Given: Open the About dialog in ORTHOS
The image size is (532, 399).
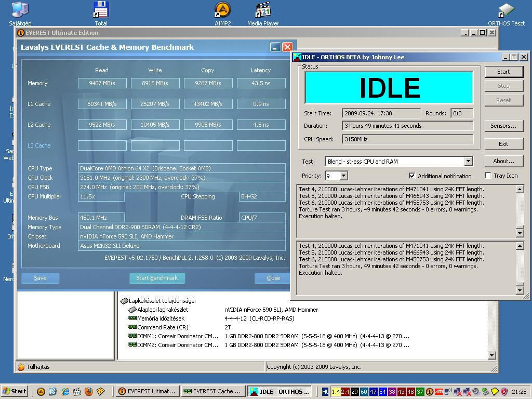Looking at the screenshot, I should click(x=503, y=161).
